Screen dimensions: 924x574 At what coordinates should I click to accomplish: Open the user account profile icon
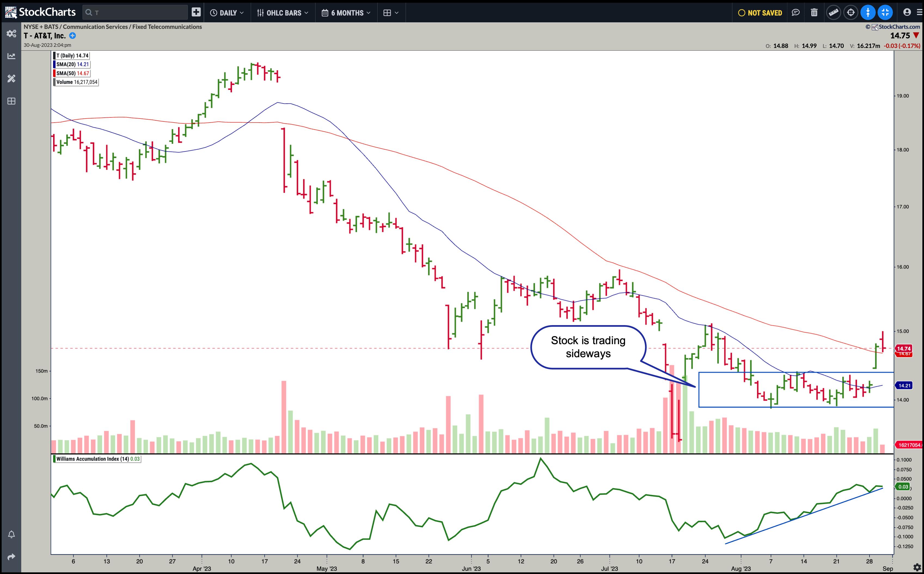point(907,13)
